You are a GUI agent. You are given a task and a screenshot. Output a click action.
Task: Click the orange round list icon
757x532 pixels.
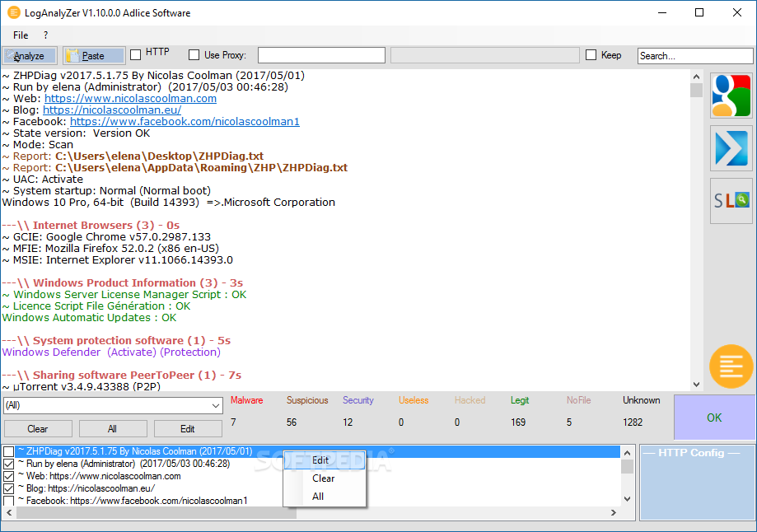pyautogui.click(x=731, y=366)
